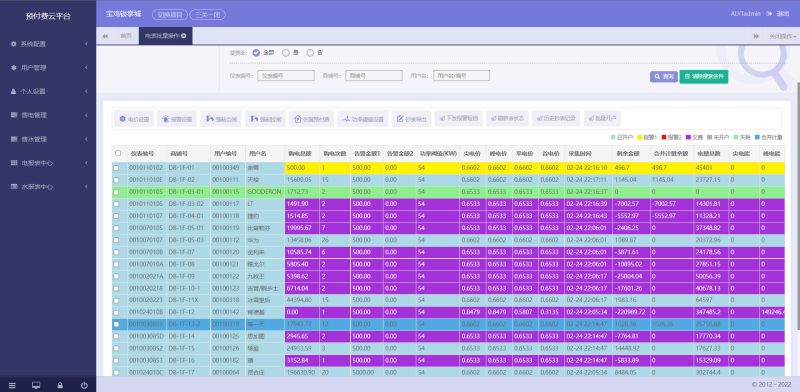Check the checkbox for row DB-1F-01
This screenshot has width=800, height=392.
[116, 168]
